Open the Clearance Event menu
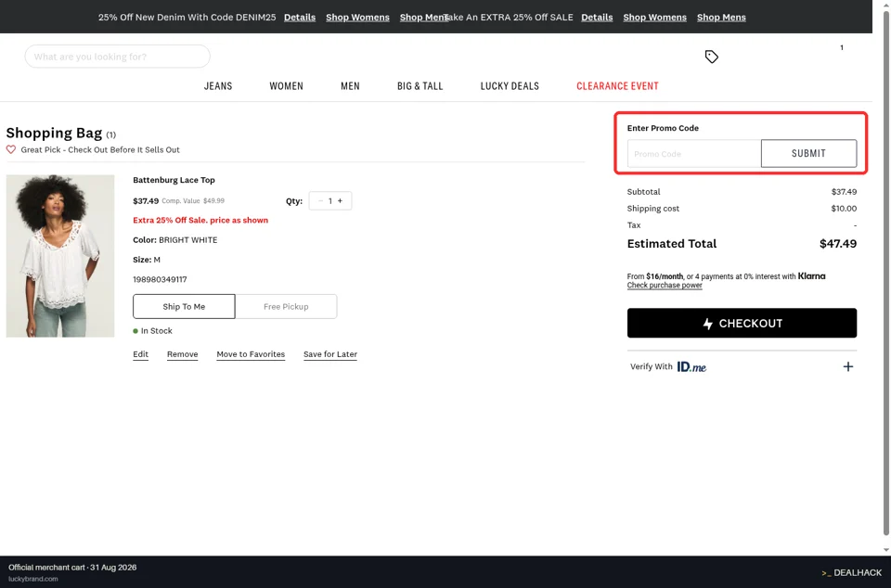Screen dimensions: 891x588 pos(618,86)
